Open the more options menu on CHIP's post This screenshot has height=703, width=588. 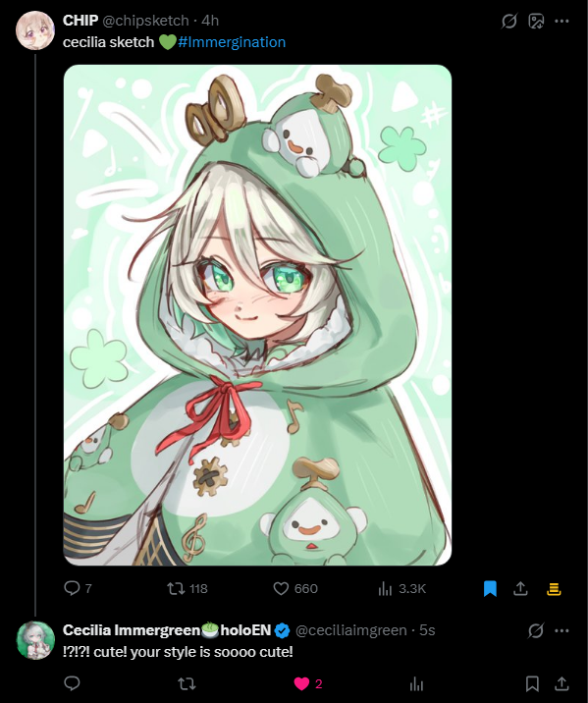coord(561,21)
